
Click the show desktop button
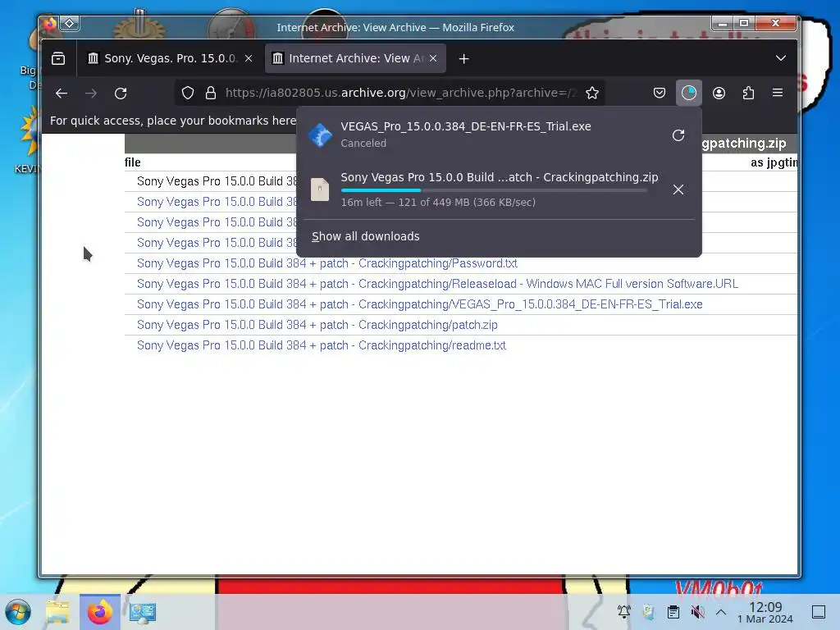819,612
